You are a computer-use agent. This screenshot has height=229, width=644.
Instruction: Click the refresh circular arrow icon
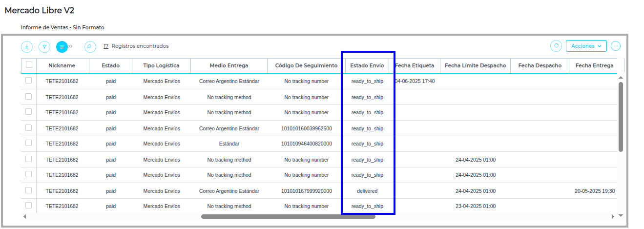[x=556, y=46]
